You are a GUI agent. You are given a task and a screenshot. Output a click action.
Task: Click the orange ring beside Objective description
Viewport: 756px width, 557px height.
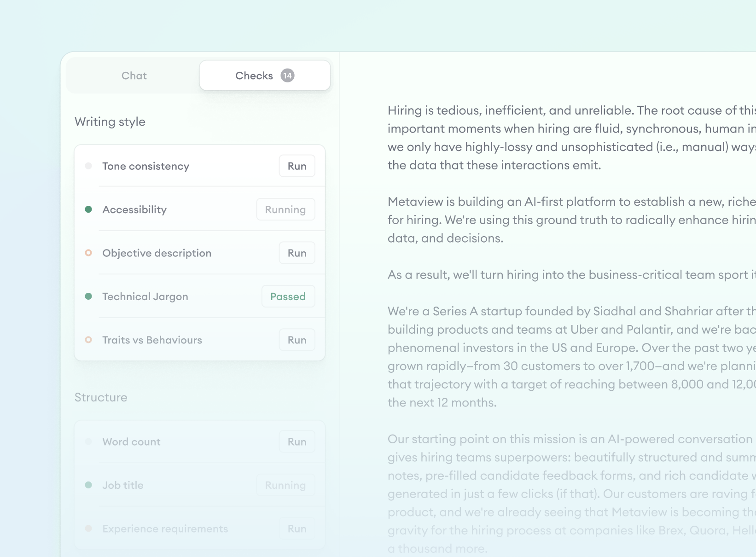88,253
